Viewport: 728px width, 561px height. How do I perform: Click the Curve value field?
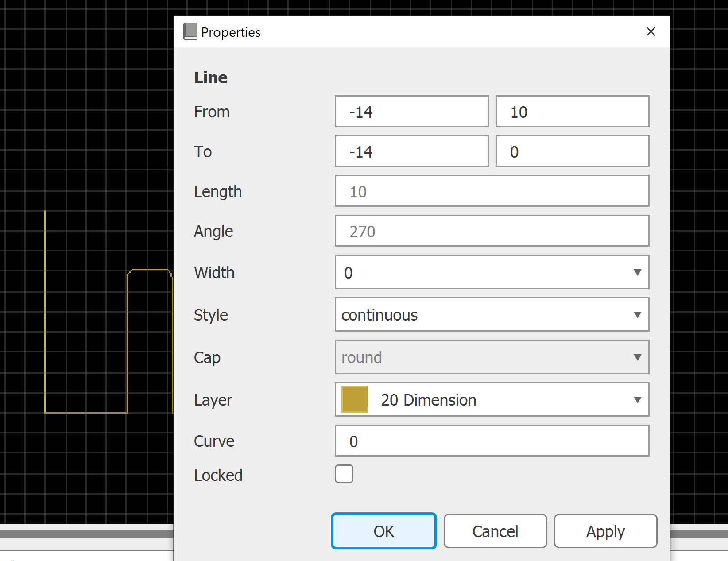click(x=492, y=441)
